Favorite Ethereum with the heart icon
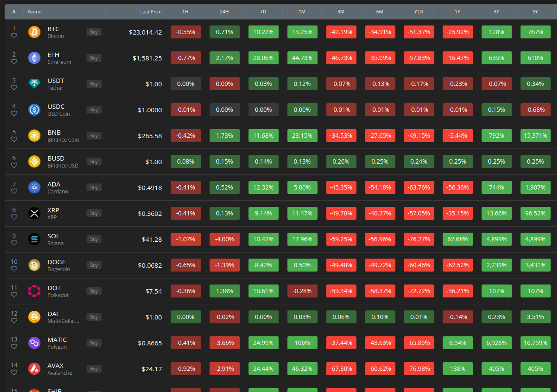 14,62
